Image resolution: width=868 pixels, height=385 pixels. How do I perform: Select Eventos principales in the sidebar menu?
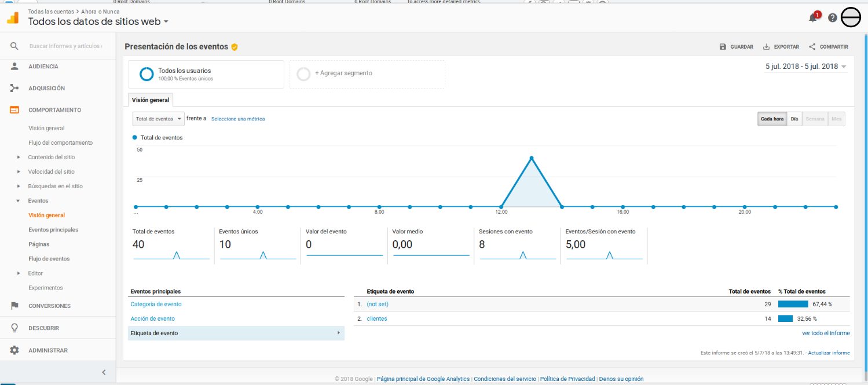pyautogui.click(x=54, y=229)
